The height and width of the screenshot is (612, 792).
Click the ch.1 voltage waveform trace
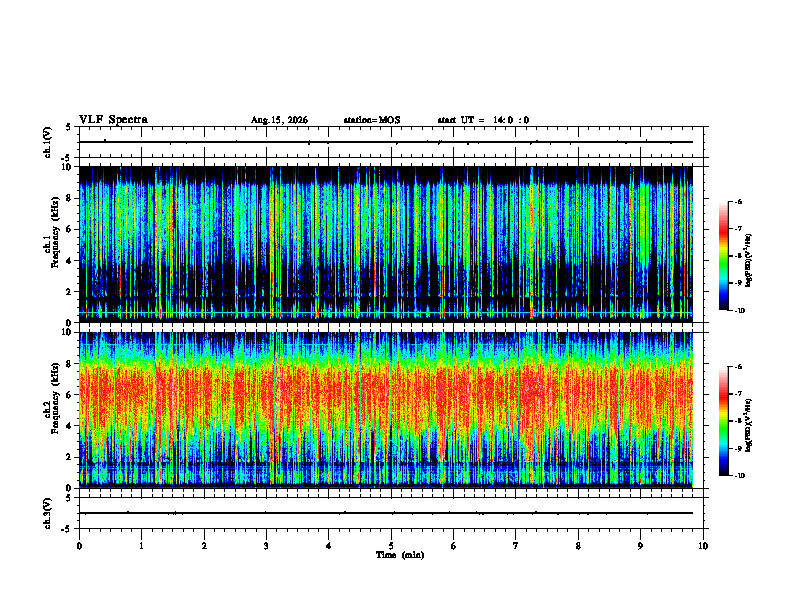tap(386, 142)
